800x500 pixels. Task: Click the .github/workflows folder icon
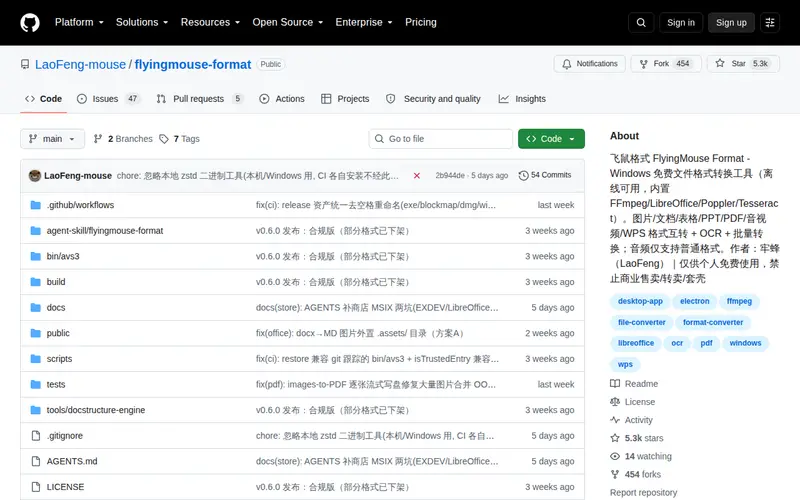tap(35, 205)
